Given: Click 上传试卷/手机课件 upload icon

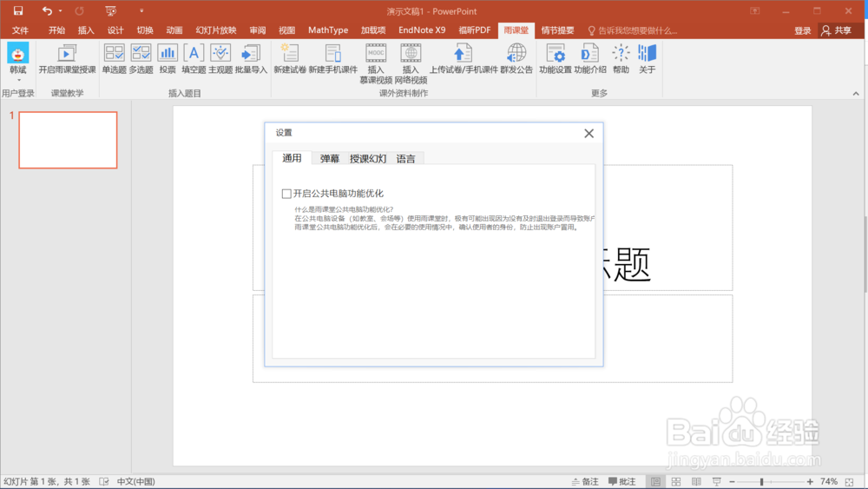Looking at the screenshot, I should (x=464, y=59).
